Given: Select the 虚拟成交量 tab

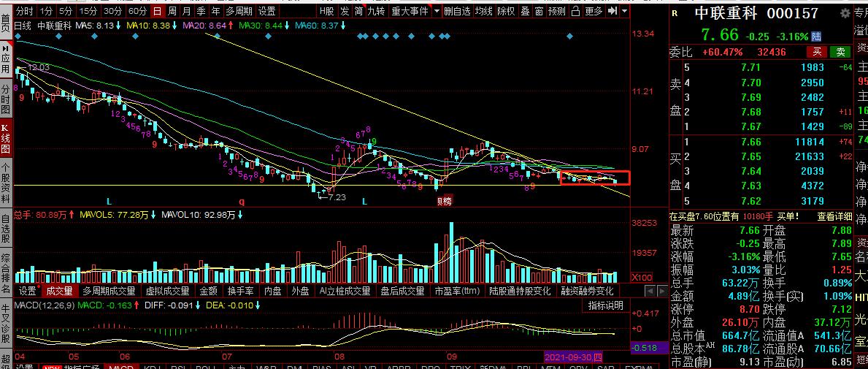Looking at the screenshot, I should (167, 290).
